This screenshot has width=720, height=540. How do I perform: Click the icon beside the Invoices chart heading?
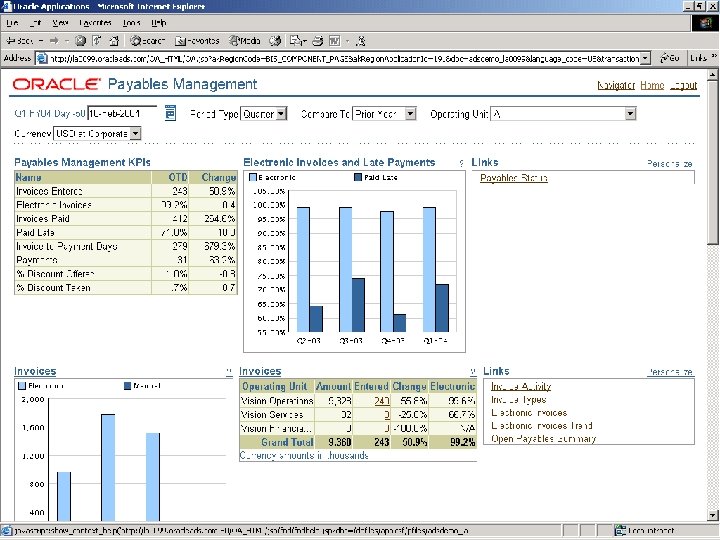[x=229, y=371]
